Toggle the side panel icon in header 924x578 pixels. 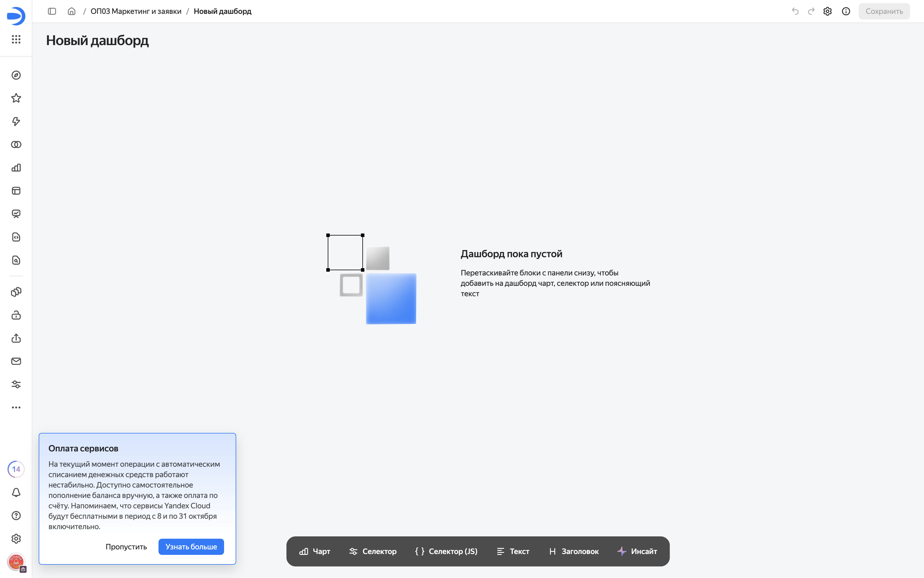(x=52, y=12)
